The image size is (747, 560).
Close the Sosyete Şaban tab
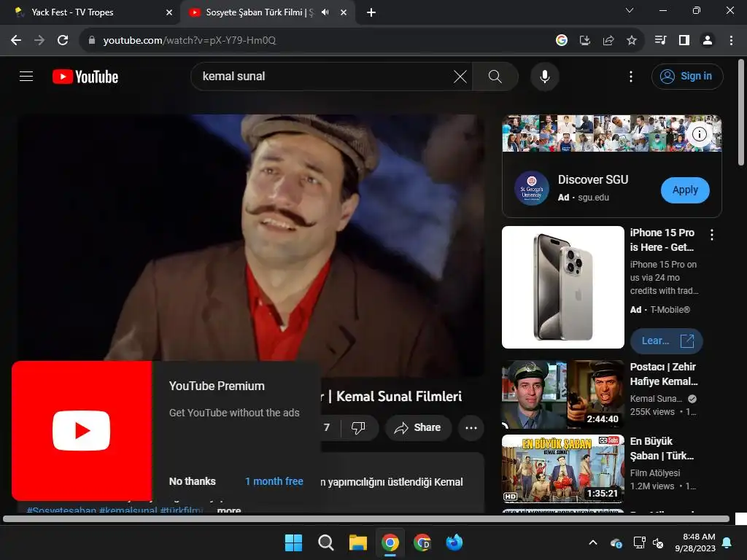[x=344, y=12]
